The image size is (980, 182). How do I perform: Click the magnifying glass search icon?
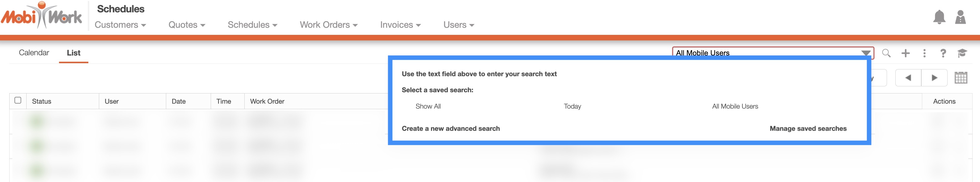[x=886, y=53]
